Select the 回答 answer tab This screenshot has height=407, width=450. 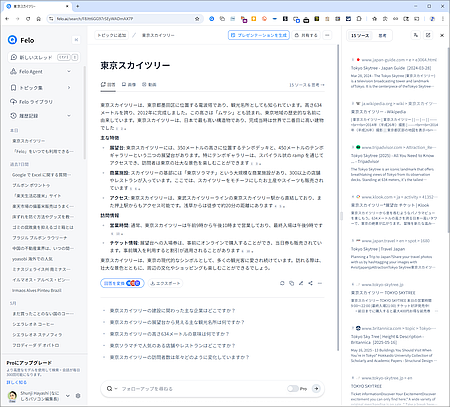[108, 85]
